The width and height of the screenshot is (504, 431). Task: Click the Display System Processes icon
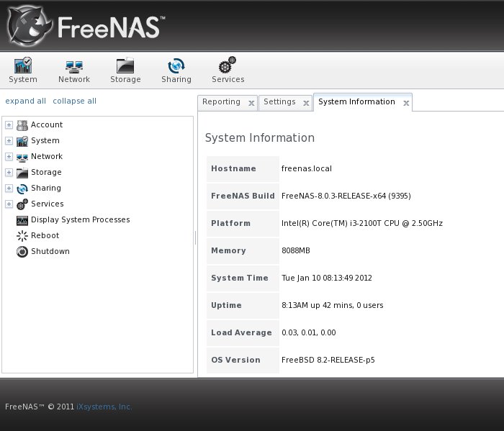pos(22,220)
